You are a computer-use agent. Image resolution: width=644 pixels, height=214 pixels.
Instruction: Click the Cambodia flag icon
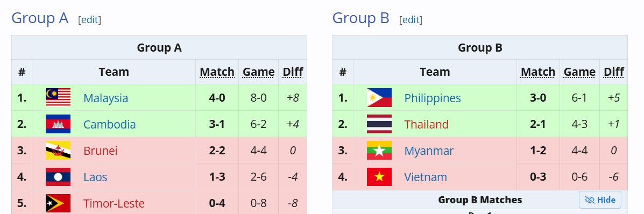point(58,124)
